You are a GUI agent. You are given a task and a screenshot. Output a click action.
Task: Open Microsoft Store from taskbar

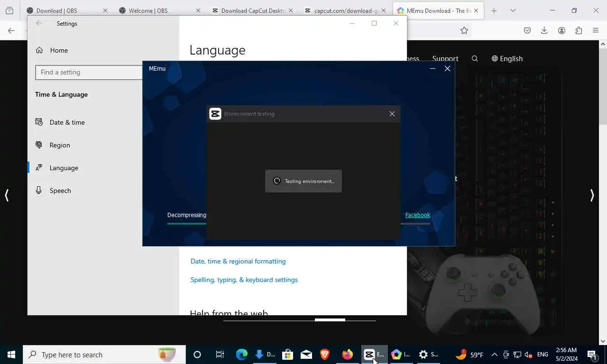point(287,355)
